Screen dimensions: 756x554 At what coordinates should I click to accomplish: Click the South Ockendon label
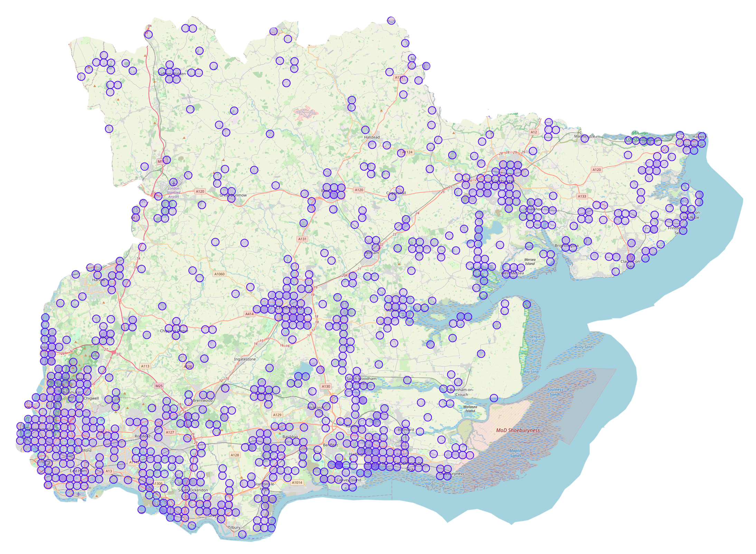tap(193, 490)
